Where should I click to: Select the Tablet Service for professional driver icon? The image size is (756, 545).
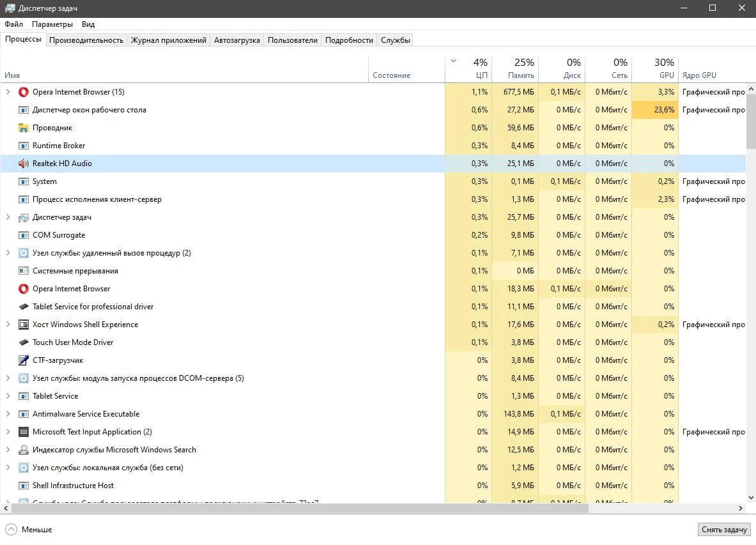pyautogui.click(x=23, y=307)
